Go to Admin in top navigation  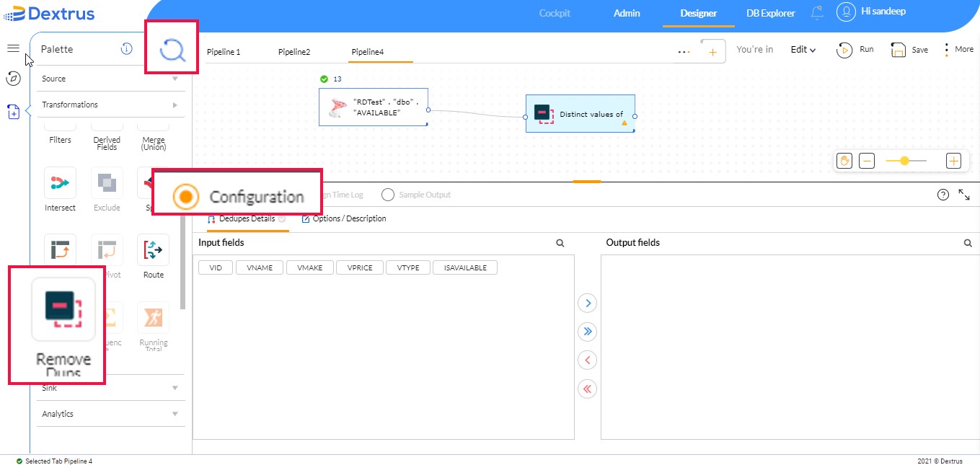[x=627, y=13]
